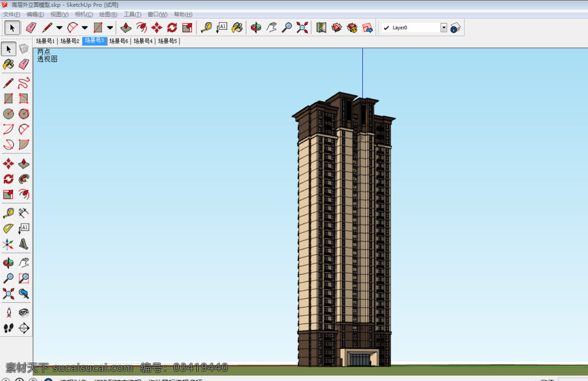Image resolution: width=588 pixels, height=381 pixels.
Task: Activate the Follow Me tool
Action: click(x=24, y=178)
